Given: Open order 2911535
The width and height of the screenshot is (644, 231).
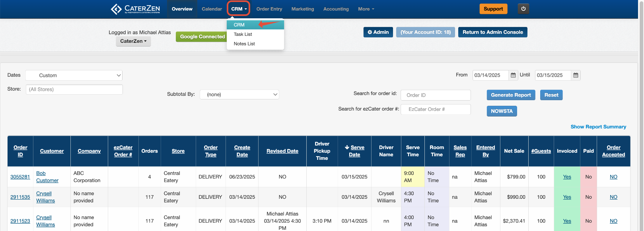Looking at the screenshot, I should coord(20,197).
